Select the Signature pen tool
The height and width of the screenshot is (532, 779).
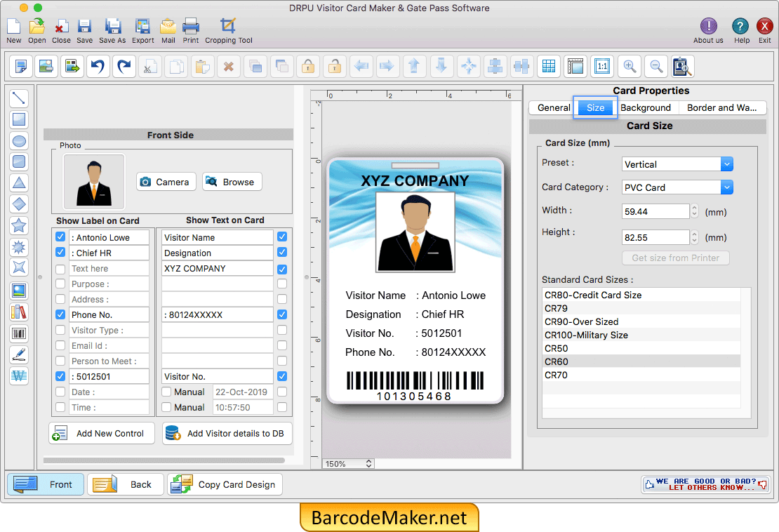[19, 354]
